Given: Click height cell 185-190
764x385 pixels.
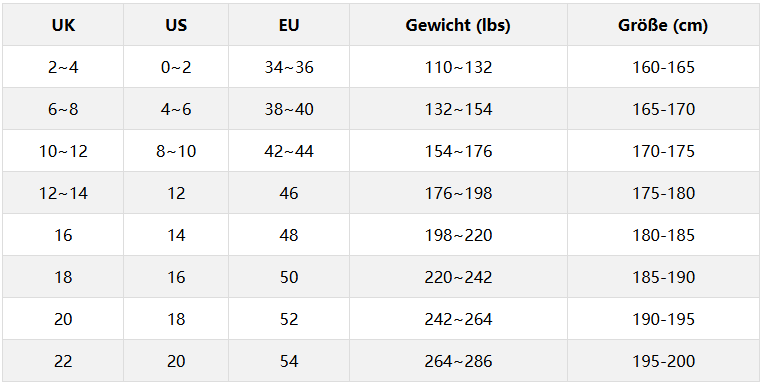Looking at the screenshot, I should [663, 277].
